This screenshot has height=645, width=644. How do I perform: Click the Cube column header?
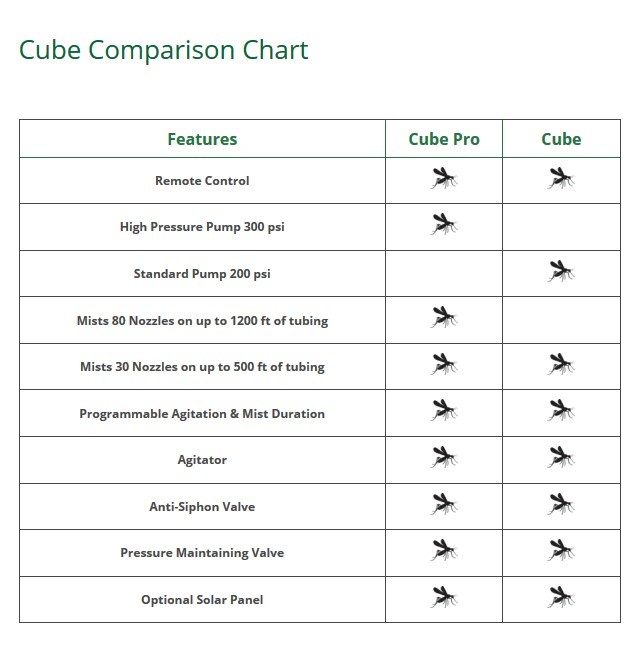(x=561, y=139)
